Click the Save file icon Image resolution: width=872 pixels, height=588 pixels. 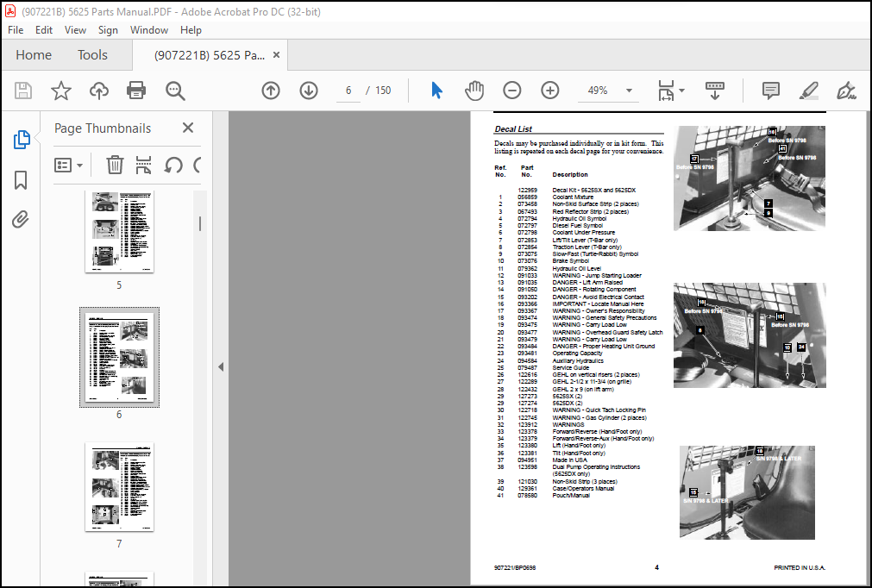[22, 91]
